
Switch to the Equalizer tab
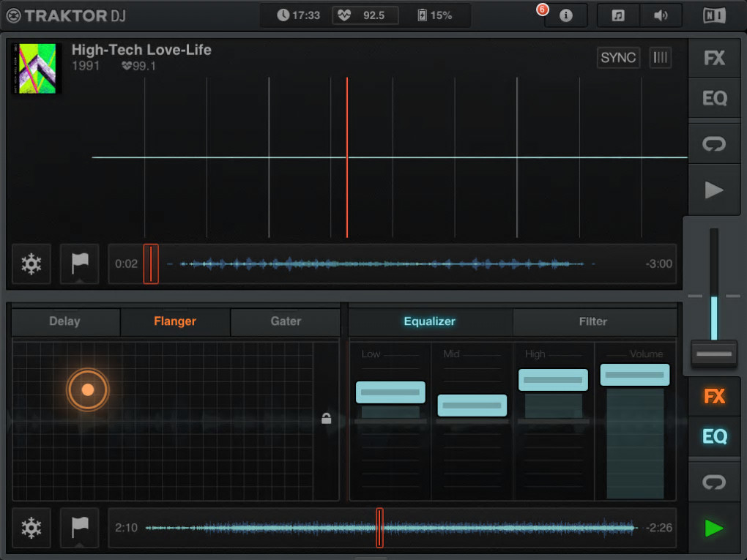(430, 321)
